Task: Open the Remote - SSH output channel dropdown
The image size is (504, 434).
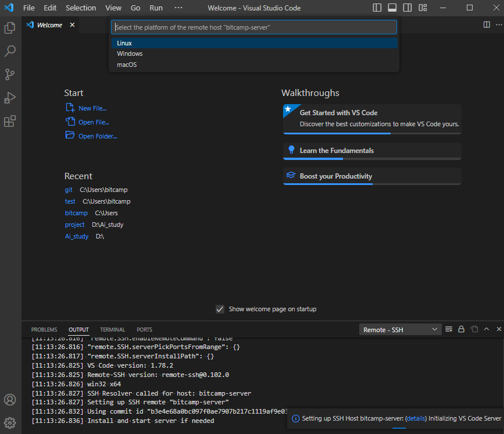Action: click(400, 329)
